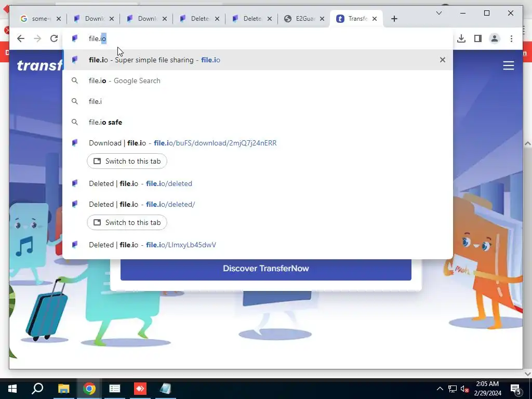Open a new tab with plus button
Image resolution: width=532 pixels, height=399 pixels.
coord(394,19)
